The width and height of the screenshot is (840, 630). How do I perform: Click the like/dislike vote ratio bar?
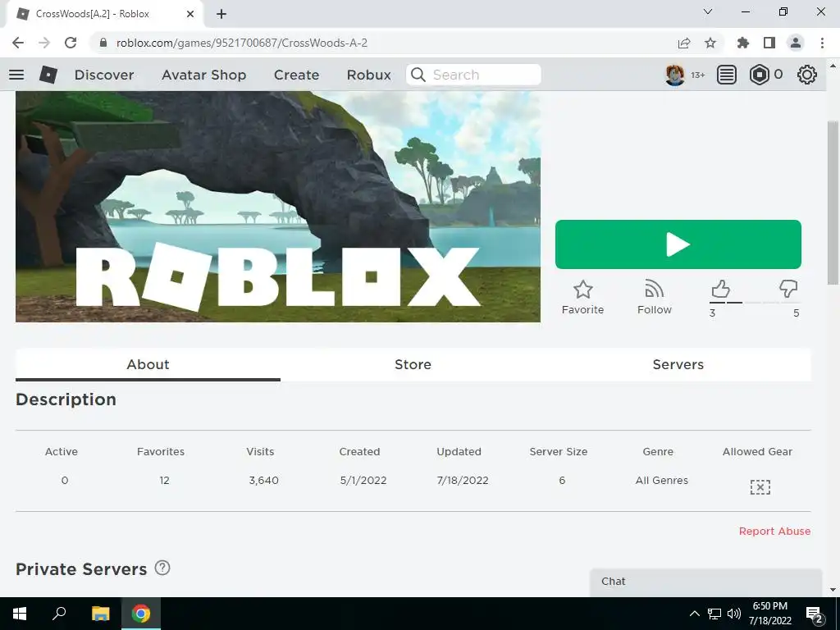coord(755,303)
